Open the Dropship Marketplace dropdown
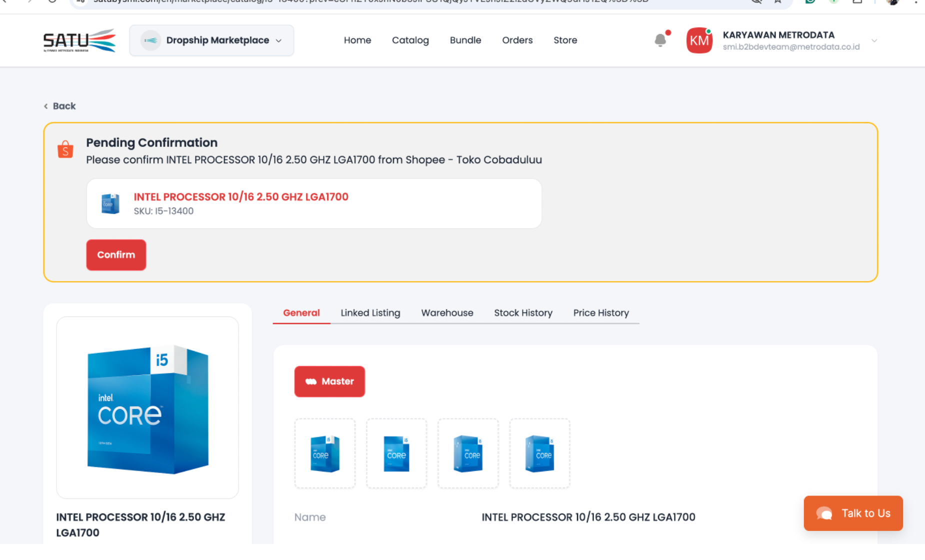Image resolution: width=925 pixels, height=560 pixels. [x=211, y=40]
